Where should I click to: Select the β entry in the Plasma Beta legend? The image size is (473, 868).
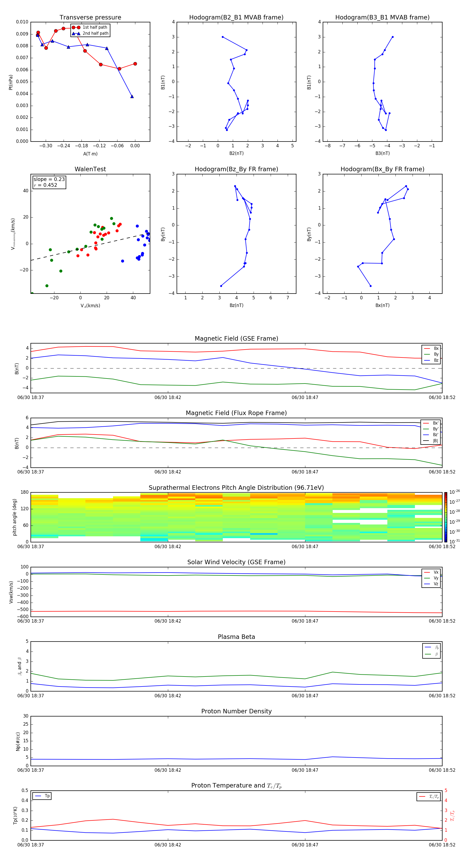431,654
